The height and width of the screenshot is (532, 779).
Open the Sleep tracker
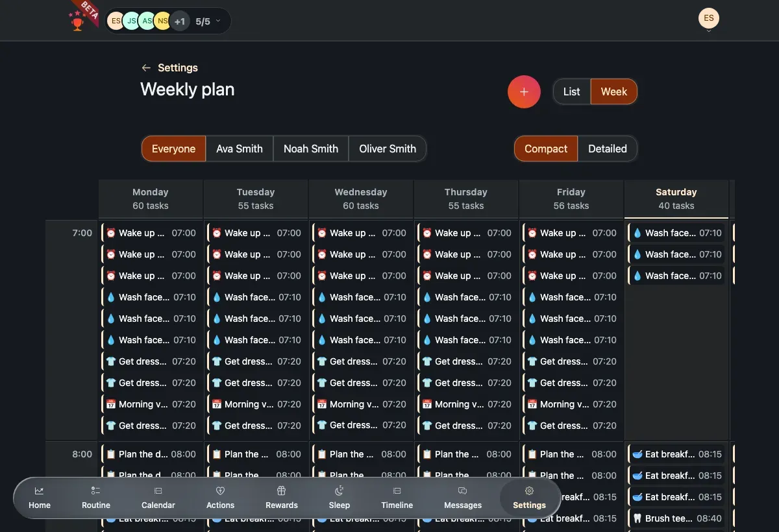pyautogui.click(x=339, y=498)
